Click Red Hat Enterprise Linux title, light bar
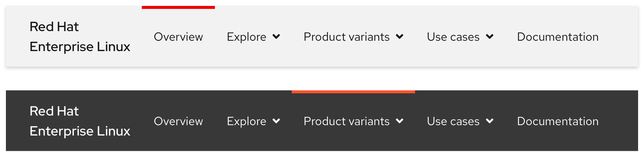Screen dimensions: 644x157 pyautogui.click(x=80, y=37)
